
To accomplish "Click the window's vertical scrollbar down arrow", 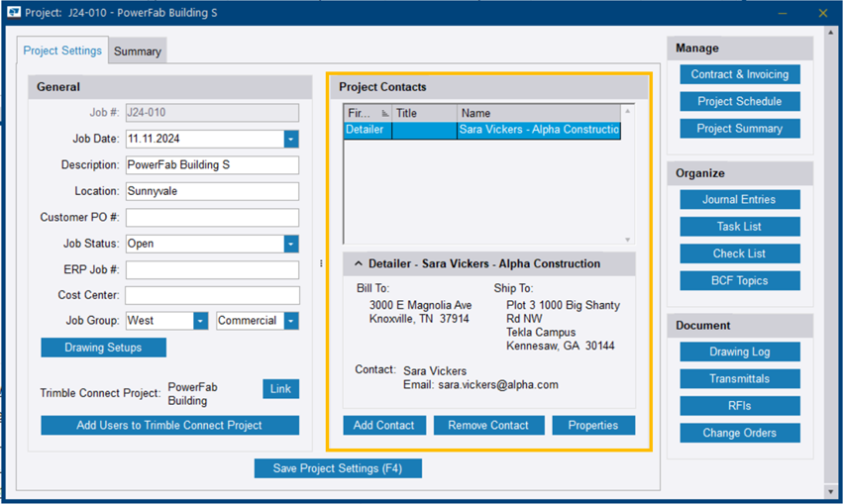I will (x=830, y=492).
